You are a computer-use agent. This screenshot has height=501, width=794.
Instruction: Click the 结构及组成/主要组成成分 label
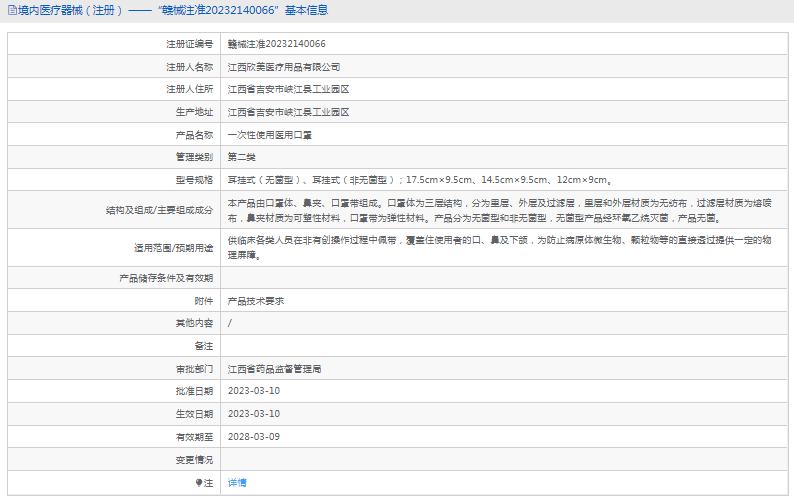pos(160,210)
